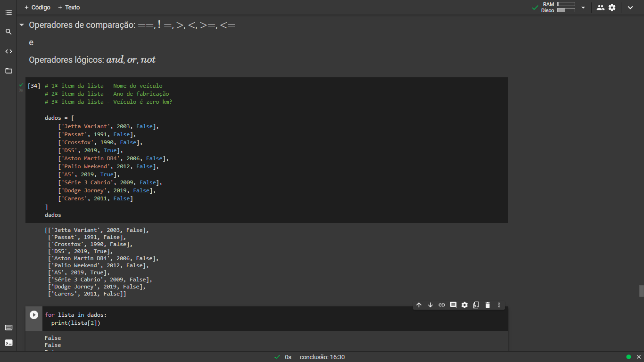Screen dimensions: 644x362
Task: Open the Files folder icon in sidebar
Action: 8,71
